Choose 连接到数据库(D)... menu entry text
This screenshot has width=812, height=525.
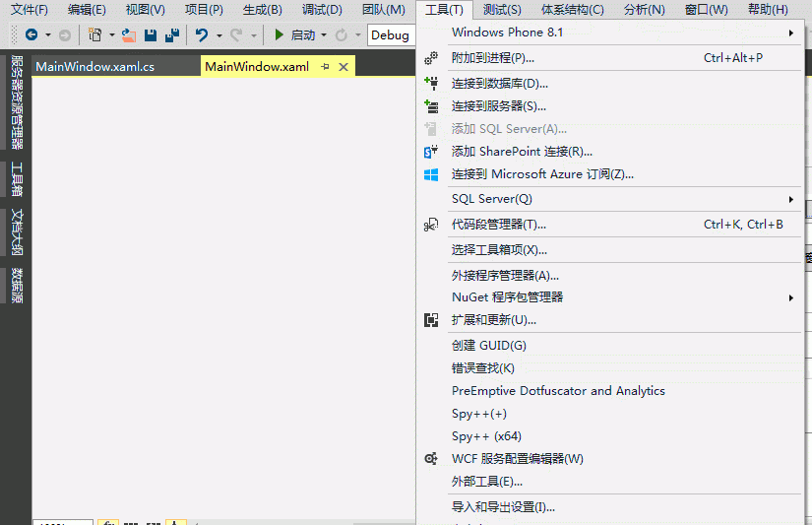click(x=499, y=84)
